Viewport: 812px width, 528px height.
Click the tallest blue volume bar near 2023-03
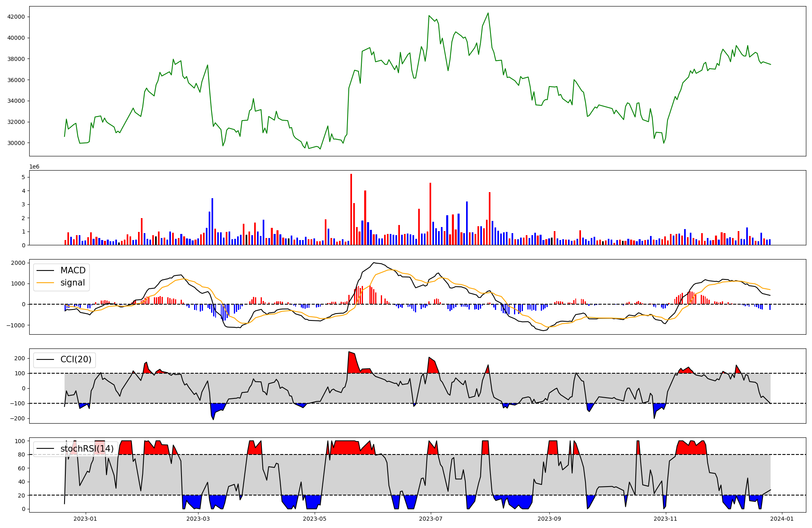212,221
